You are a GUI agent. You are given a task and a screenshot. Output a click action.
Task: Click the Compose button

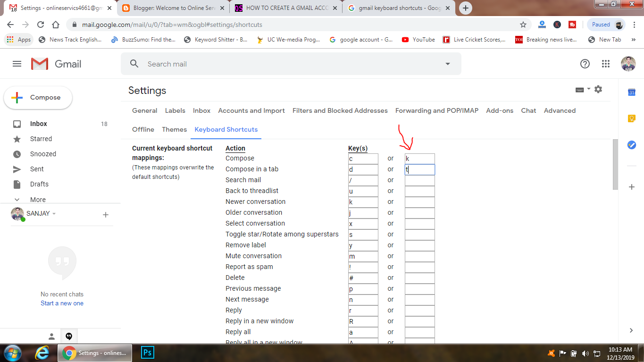click(38, 97)
